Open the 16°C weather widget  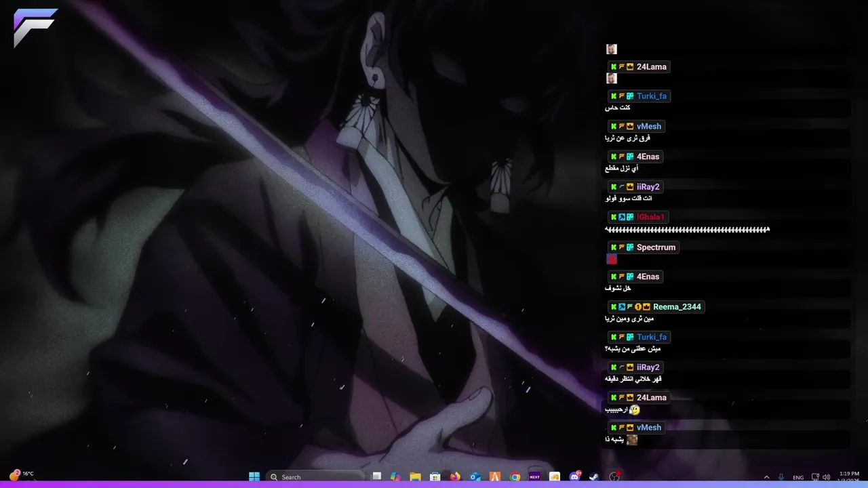click(x=22, y=474)
